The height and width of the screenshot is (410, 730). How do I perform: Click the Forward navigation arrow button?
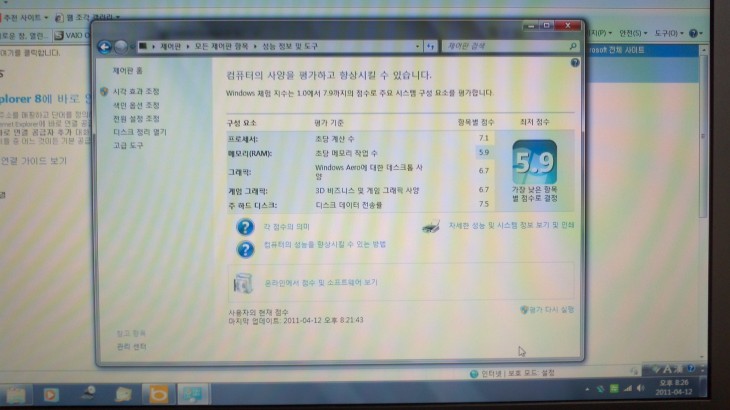tap(121, 47)
